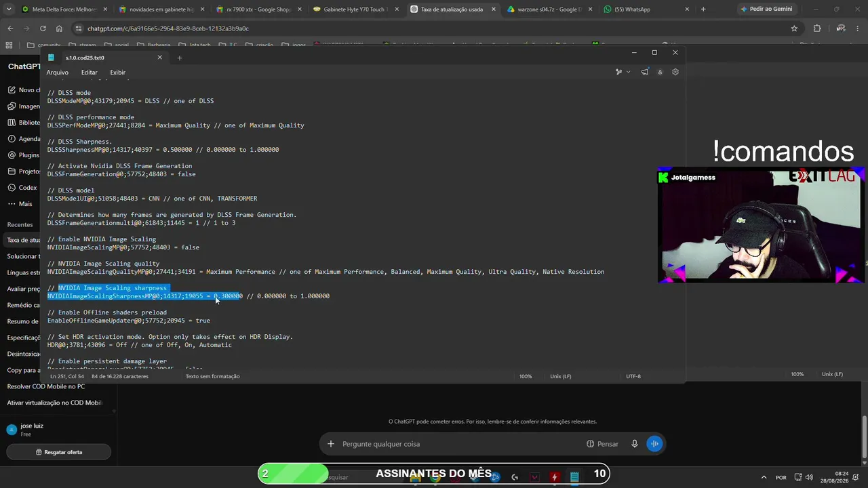This screenshot has width=868, height=488.
Task: Reload the ChatGPT page
Action: [x=43, y=28]
